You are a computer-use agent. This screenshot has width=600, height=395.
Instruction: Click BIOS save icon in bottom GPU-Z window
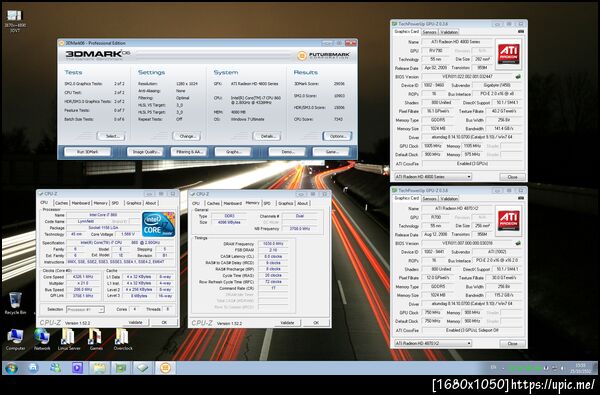(518, 243)
